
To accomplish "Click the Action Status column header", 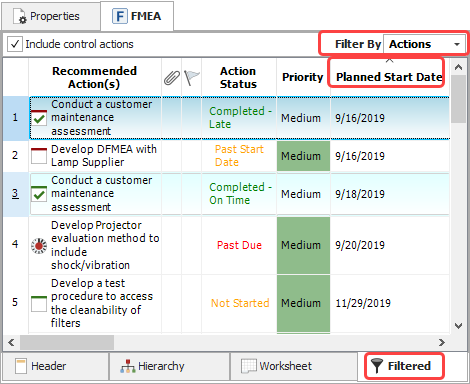I will (238, 77).
